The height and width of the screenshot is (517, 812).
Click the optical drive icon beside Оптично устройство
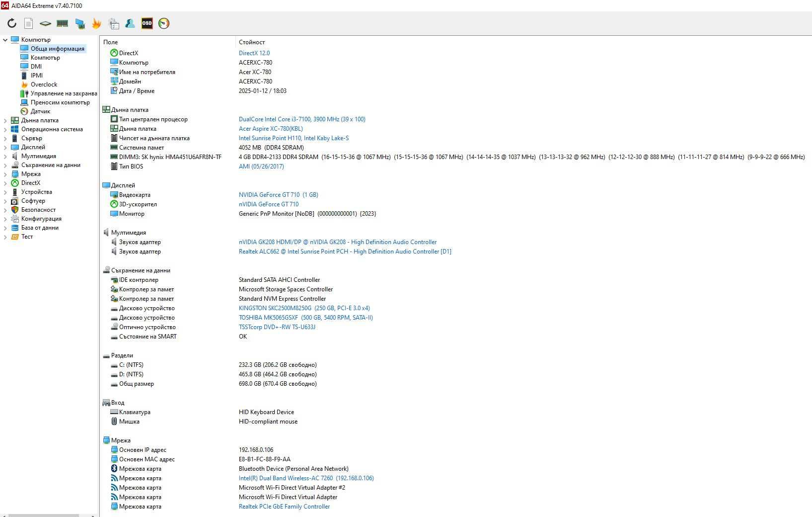pyautogui.click(x=114, y=327)
